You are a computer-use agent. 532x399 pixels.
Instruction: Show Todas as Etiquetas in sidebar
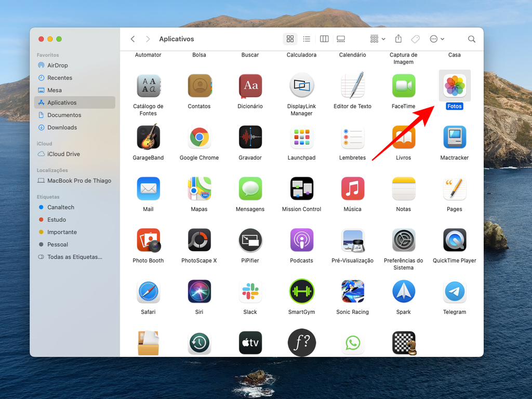point(75,257)
